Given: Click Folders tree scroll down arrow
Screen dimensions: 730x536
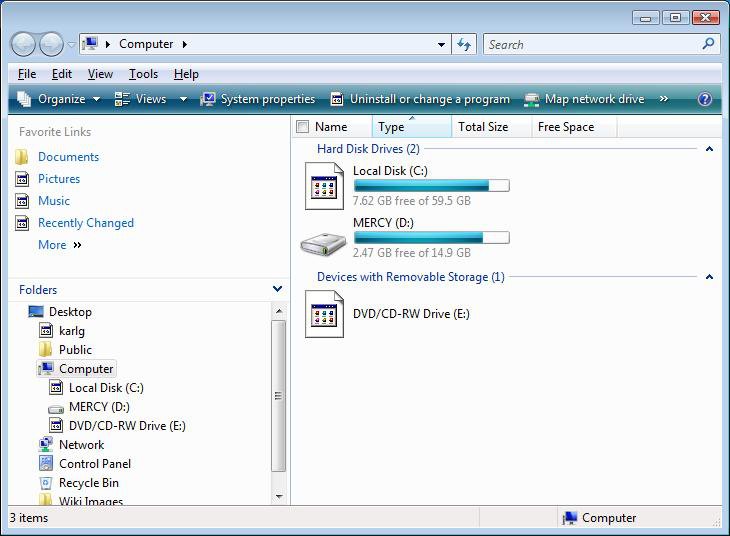Looking at the screenshot, I should [x=279, y=496].
